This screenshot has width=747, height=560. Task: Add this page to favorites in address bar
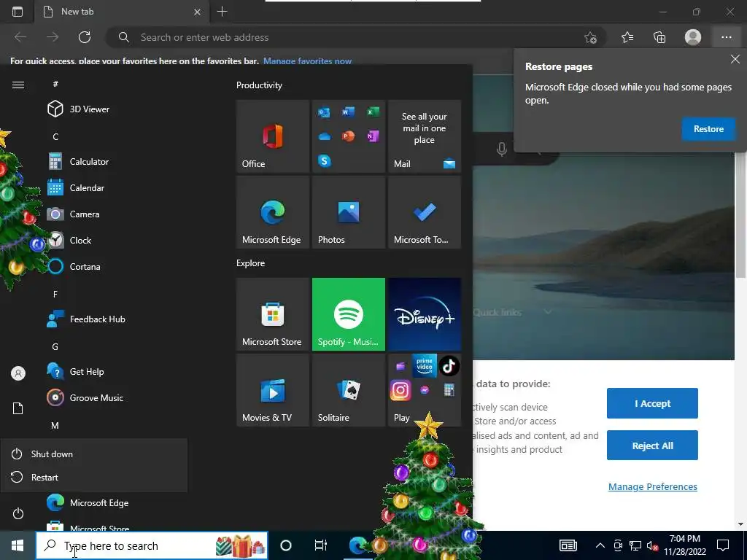coord(590,37)
